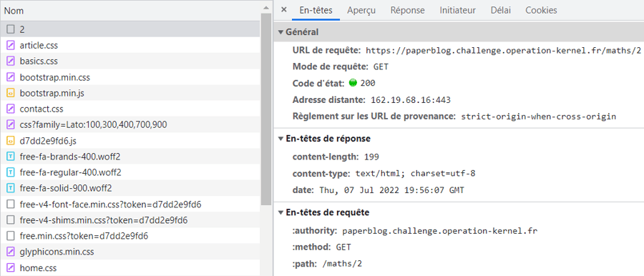Click the stylesheet icon next to bootstrap.min.css
Screen dimensions: 644x276
click(11, 77)
